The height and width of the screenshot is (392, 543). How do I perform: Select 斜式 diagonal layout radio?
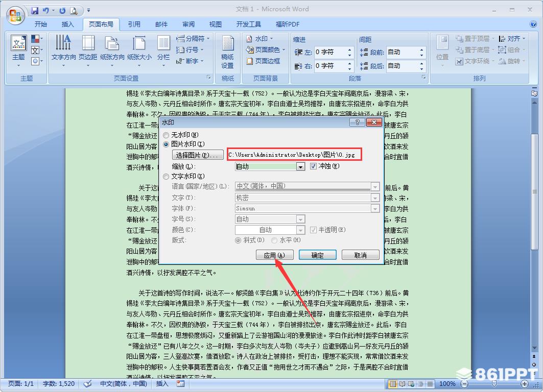point(238,240)
